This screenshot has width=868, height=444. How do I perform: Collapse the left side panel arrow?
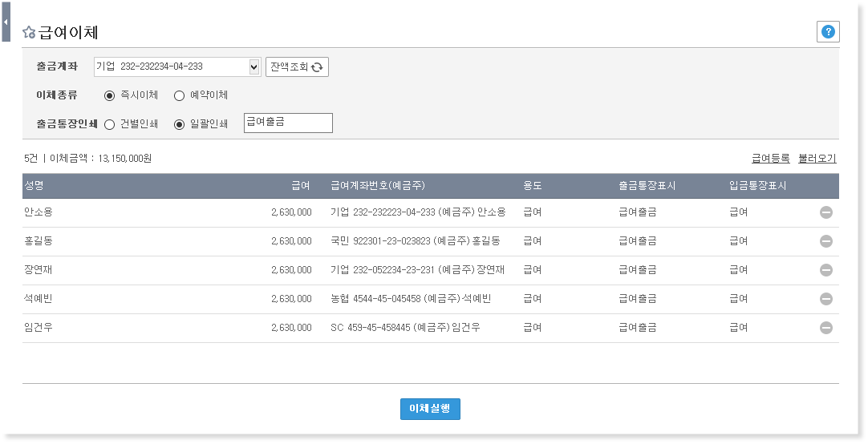coord(6,22)
